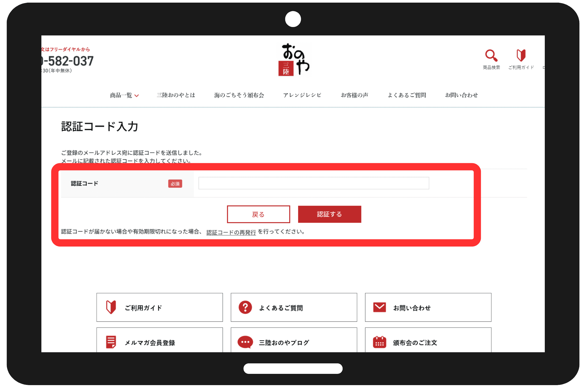Open よくあるご質問 in navigation bar

pyautogui.click(x=407, y=95)
